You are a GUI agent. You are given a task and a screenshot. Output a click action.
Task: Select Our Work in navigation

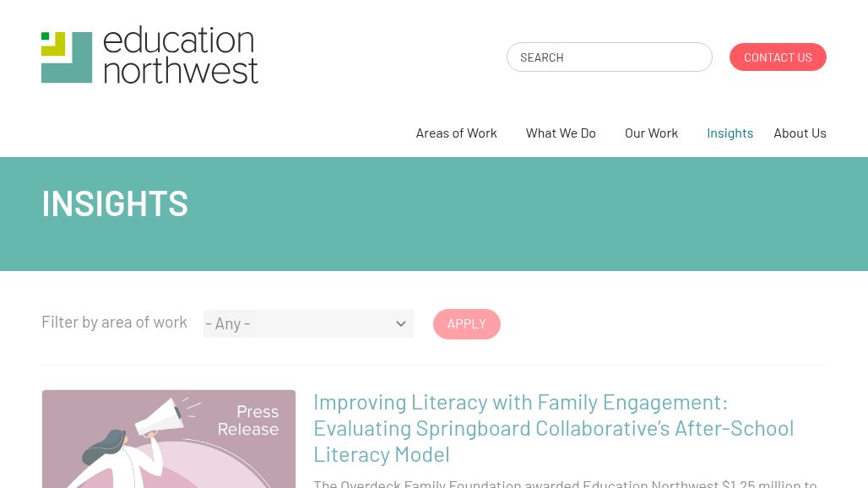pos(651,133)
